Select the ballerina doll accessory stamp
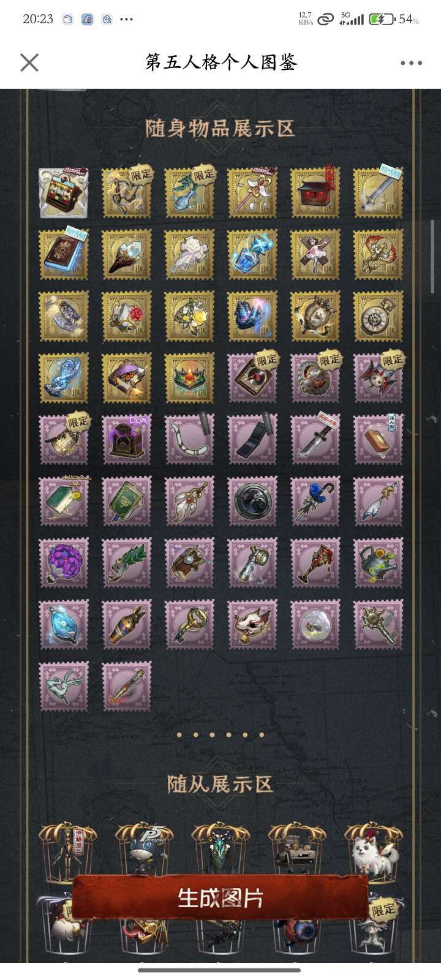Image resolution: width=441 pixels, height=980 pixels. click(315, 254)
